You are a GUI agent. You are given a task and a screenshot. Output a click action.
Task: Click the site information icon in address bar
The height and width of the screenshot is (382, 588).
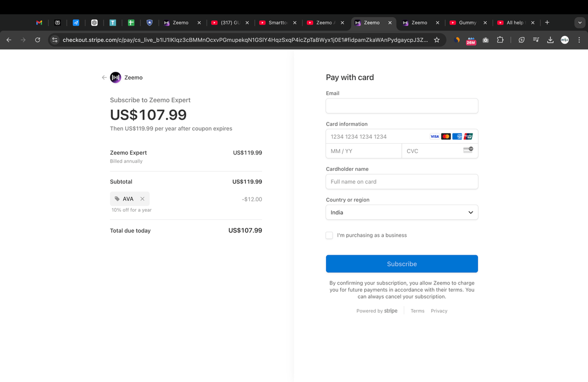pyautogui.click(x=54, y=40)
